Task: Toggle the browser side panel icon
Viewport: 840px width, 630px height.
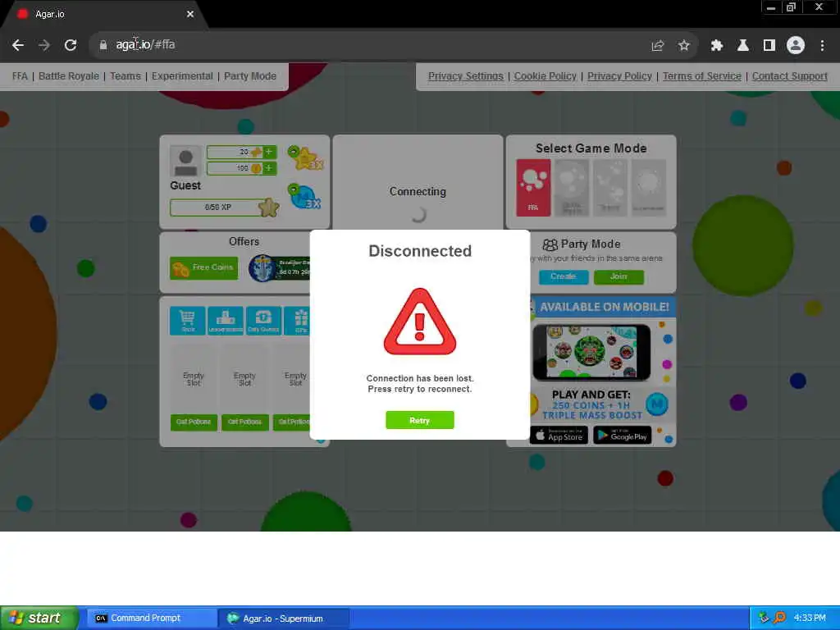Action: pos(769,46)
